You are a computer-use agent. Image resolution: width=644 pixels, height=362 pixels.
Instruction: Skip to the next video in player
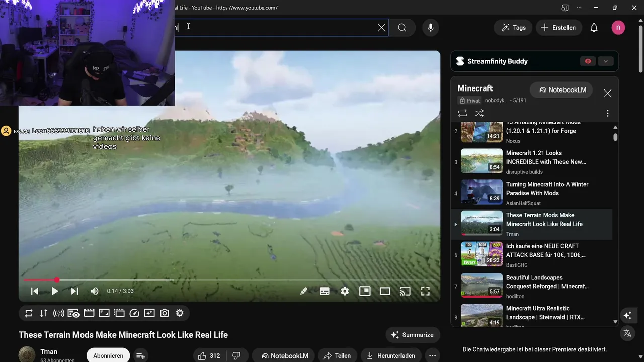[x=74, y=291]
